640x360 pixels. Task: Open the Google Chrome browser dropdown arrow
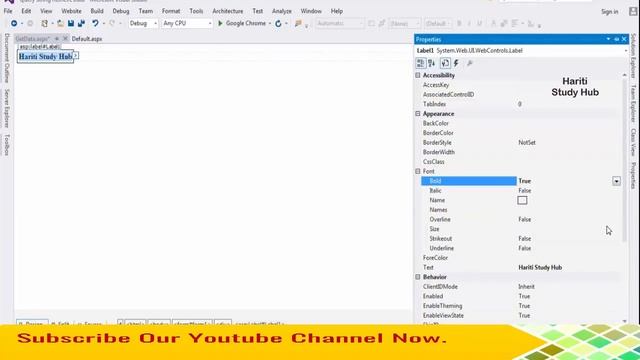(270, 24)
